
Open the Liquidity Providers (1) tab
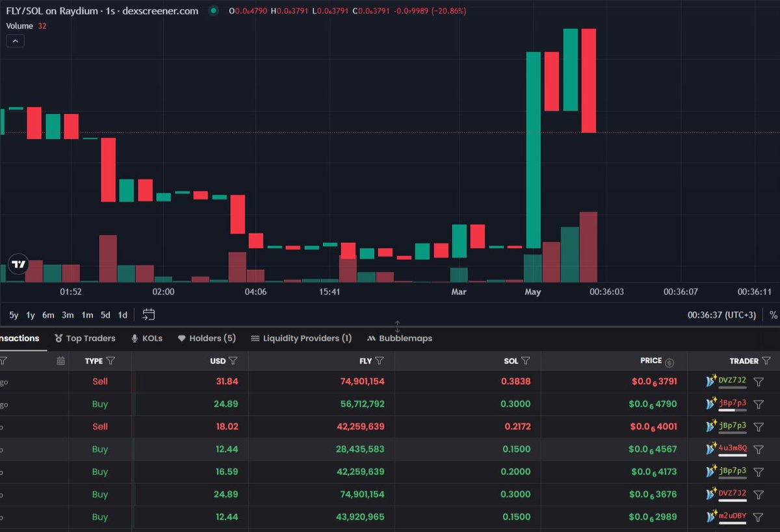click(301, 338)
